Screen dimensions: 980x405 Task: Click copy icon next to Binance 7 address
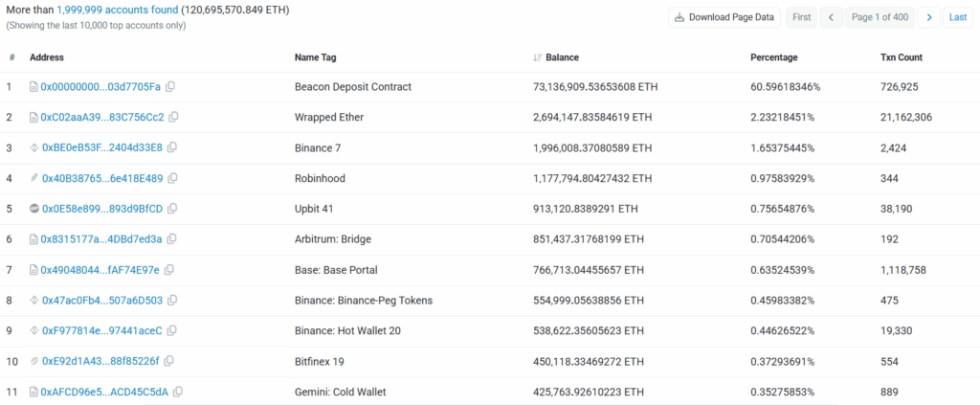(x=172, y=148)
